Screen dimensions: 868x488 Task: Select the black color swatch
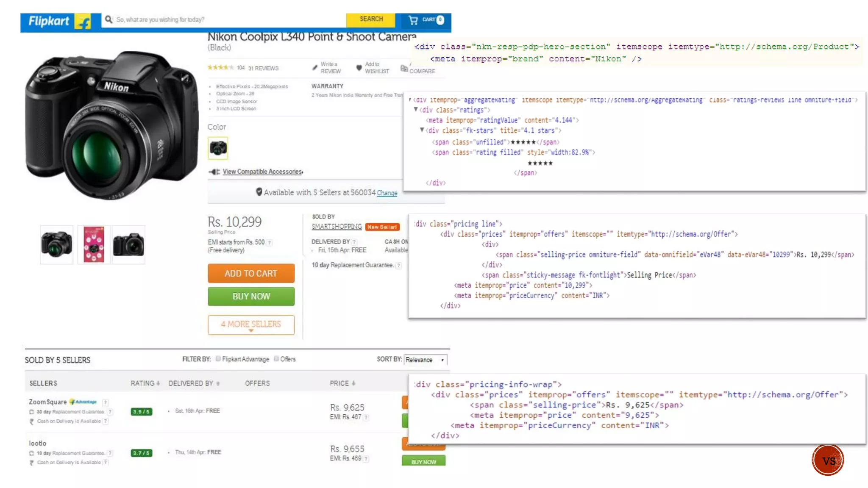[x=218, y=148]
